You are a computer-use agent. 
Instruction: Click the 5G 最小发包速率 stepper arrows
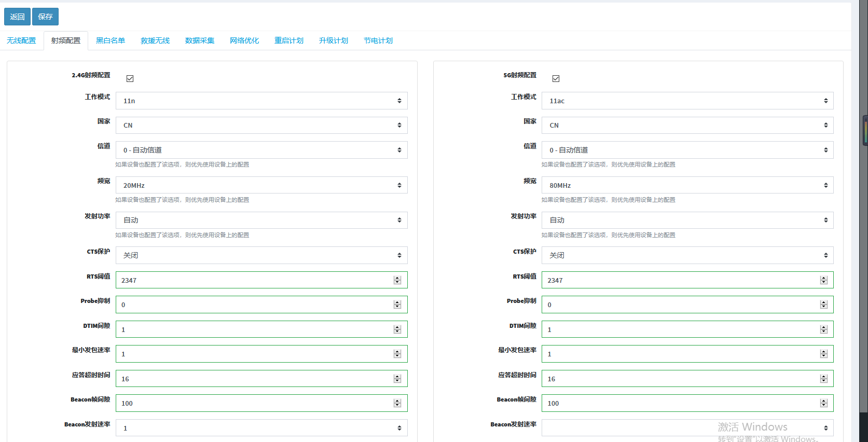coord(823,354)
